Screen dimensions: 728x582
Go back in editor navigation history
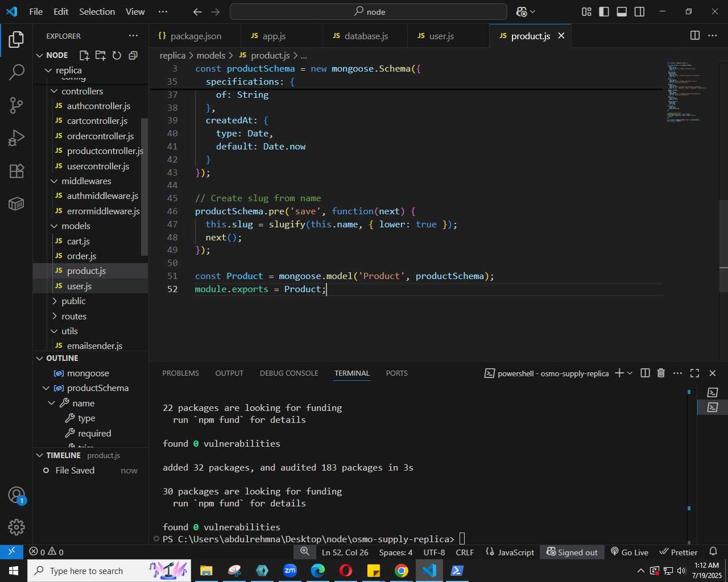[x=197, y=11]
